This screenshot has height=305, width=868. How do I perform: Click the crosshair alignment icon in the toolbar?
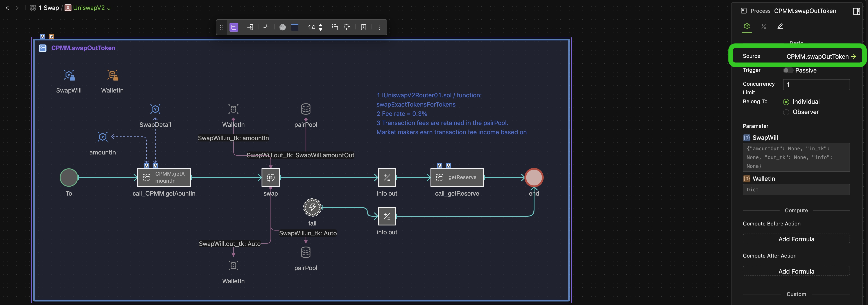(266, 27)
